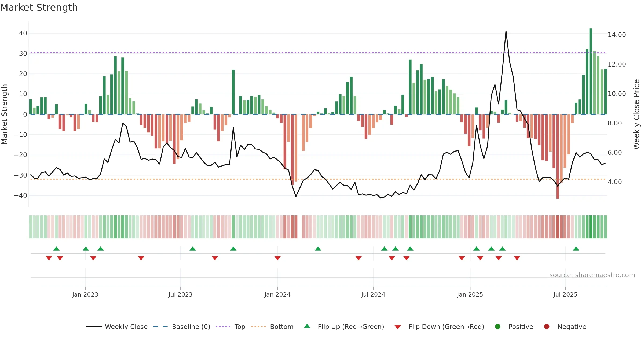Click the 6.00 price axis tick
The height and width of the screenshot is (362, 644).
tap(614, 153)
